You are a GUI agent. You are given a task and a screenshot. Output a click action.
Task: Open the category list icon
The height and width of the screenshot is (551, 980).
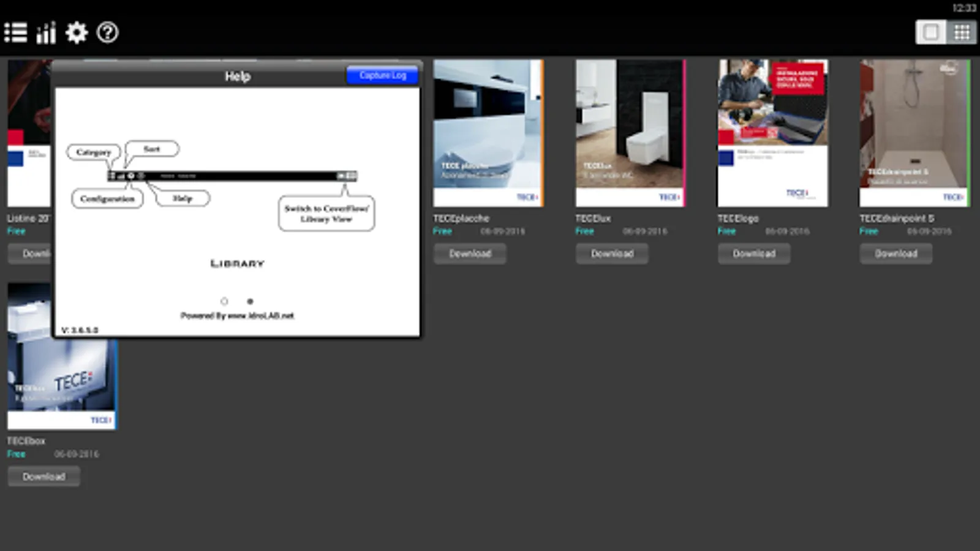[x=16, y=32]
